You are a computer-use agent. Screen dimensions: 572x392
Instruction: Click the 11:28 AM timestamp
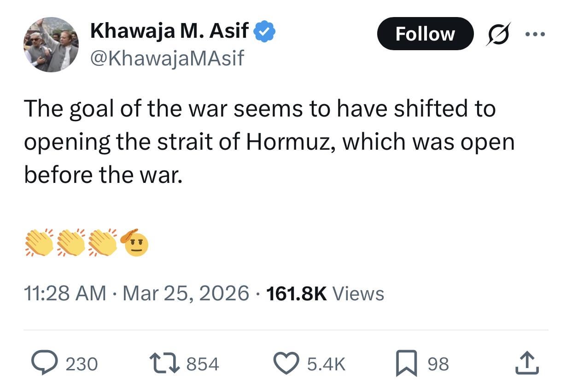(x=64, y=293)
